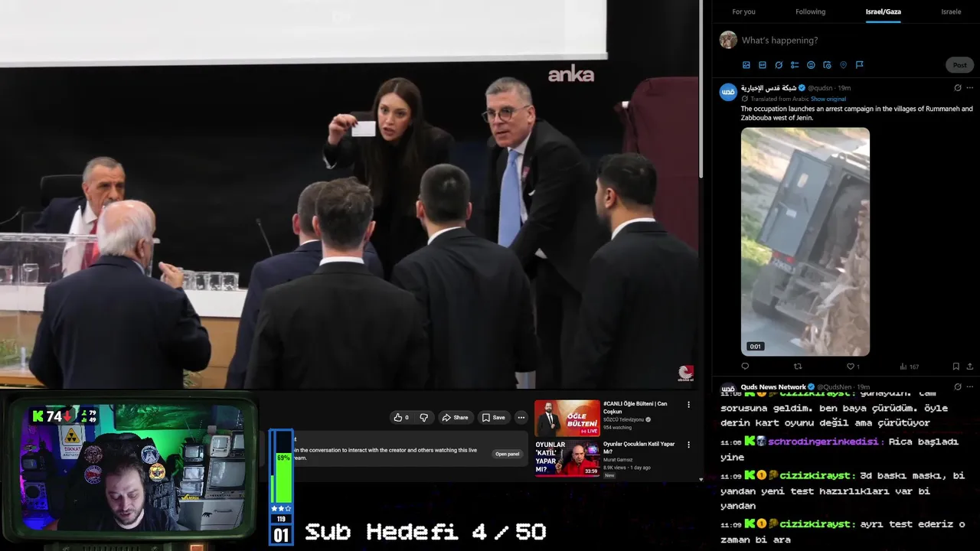
Task: Repost the @qudsn arrest campaign post
Action: (x=798, y=367)
